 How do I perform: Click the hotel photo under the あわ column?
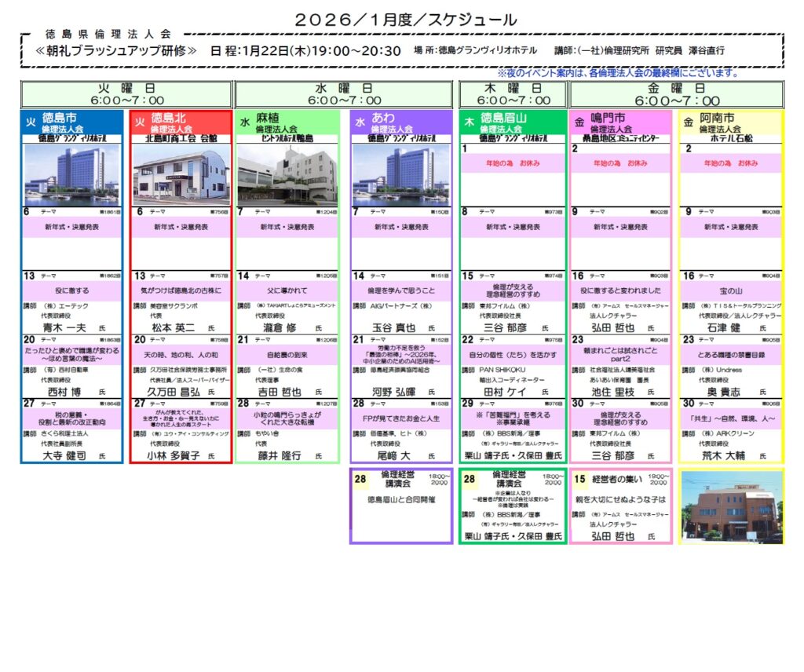401,173
